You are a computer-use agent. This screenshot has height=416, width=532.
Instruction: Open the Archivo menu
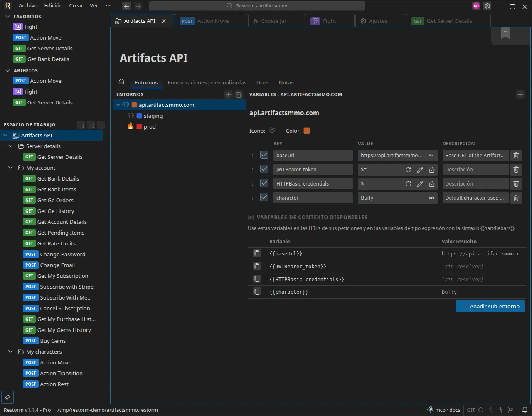tap(28, 6)
